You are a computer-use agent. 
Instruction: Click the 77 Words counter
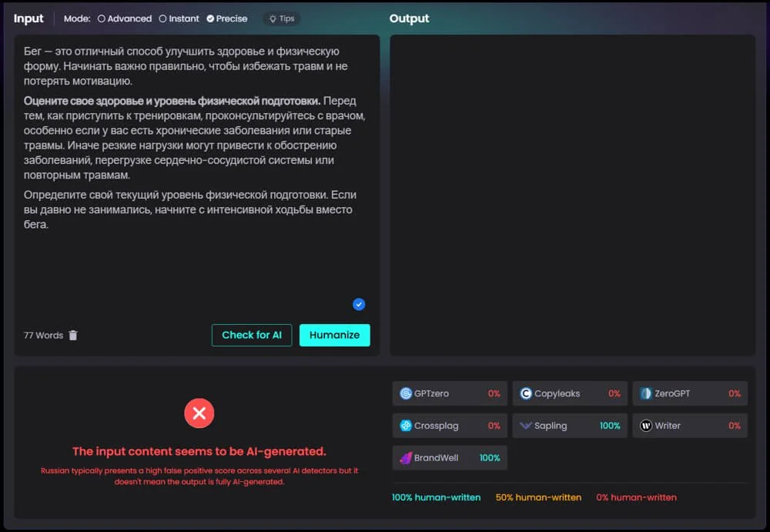pyautogui.click(x=43, y=336)
